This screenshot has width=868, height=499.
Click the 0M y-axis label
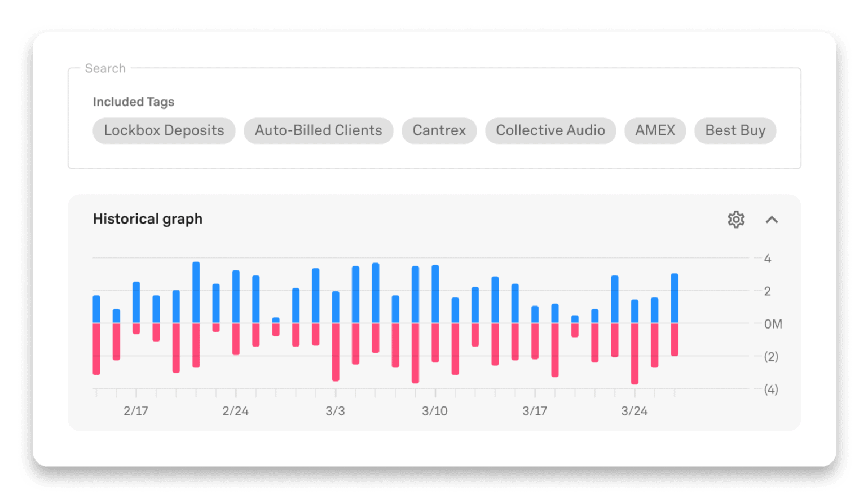773,324
